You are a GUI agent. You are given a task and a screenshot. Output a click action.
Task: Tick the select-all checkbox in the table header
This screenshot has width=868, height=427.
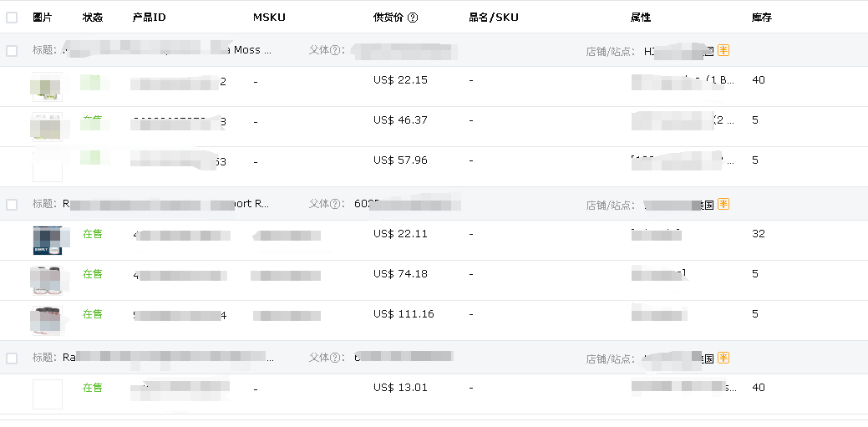[12, 18]
